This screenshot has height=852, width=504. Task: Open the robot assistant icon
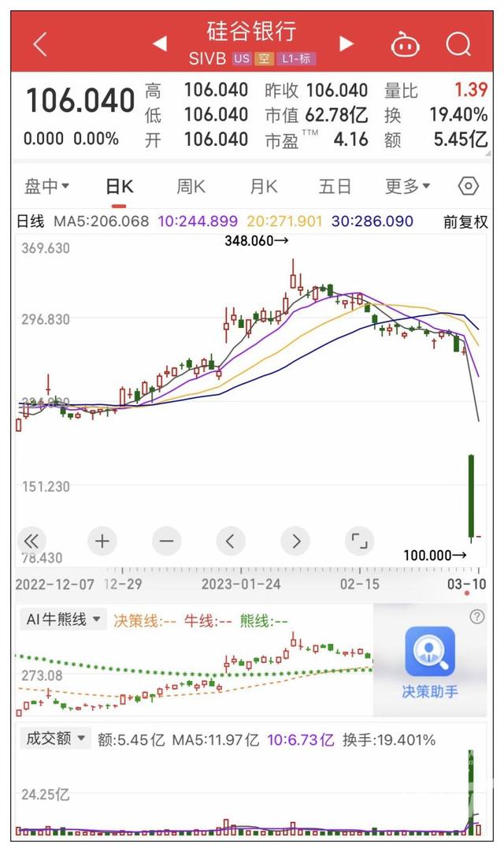click(x=406, y=44)
